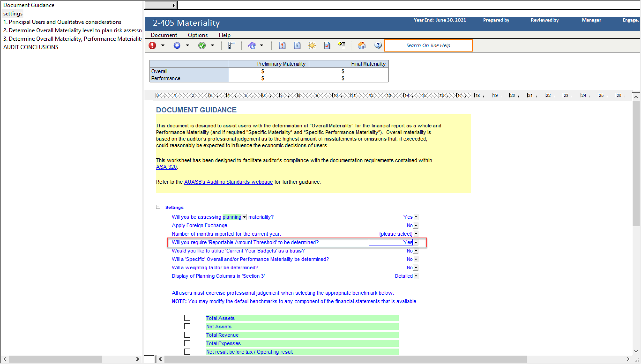Open dropdown arrow next to red issue icon
Viewport: 641px width, 364px height.
click(x=163, y=45)
